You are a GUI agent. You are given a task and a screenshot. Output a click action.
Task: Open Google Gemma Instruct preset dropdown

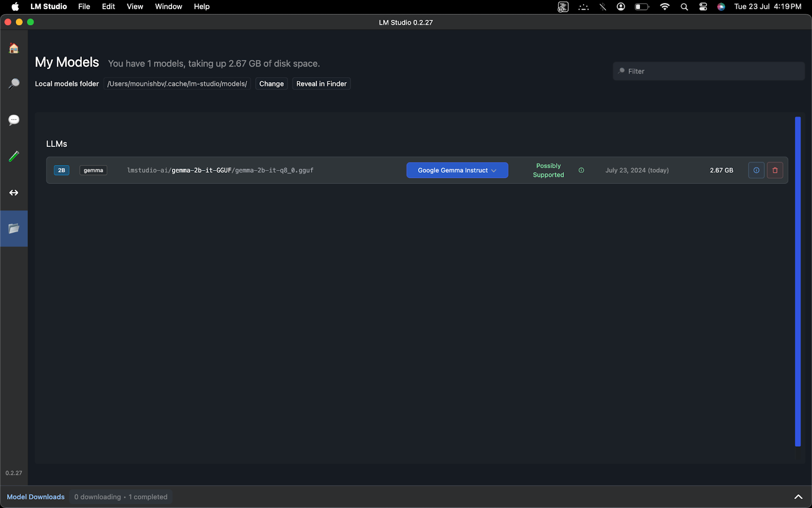[x=457, y=170]
